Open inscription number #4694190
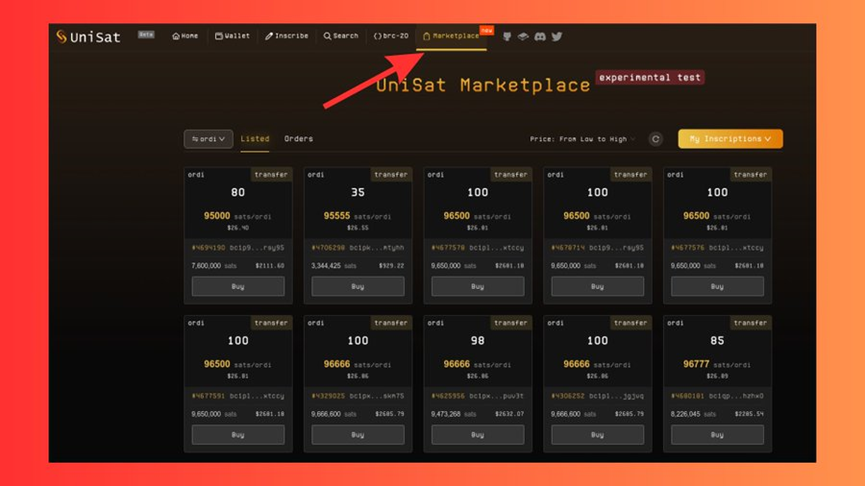The height and width of the screenshot is (486, 865). (x=209, y=248)
